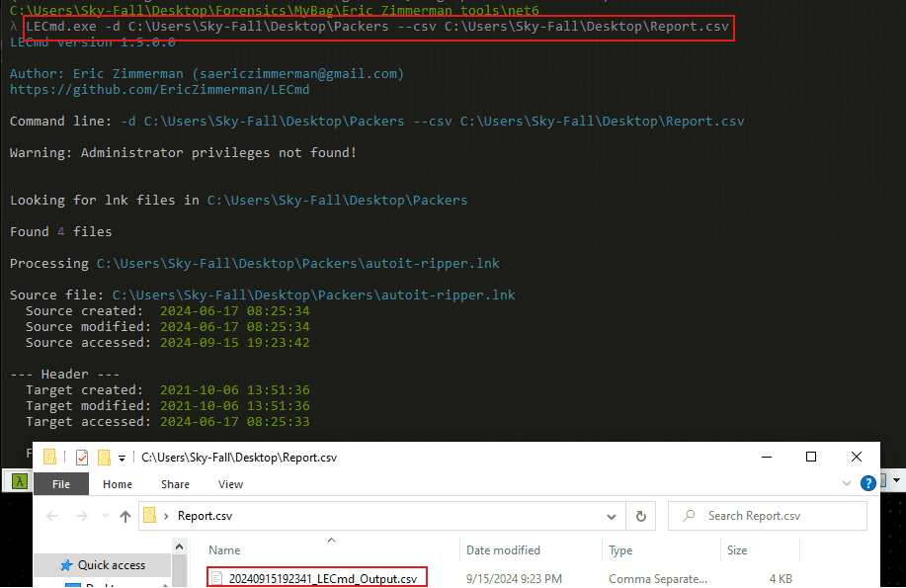
Task: Expand the ribbon with the chevron
Action: (x=847, y=483)
